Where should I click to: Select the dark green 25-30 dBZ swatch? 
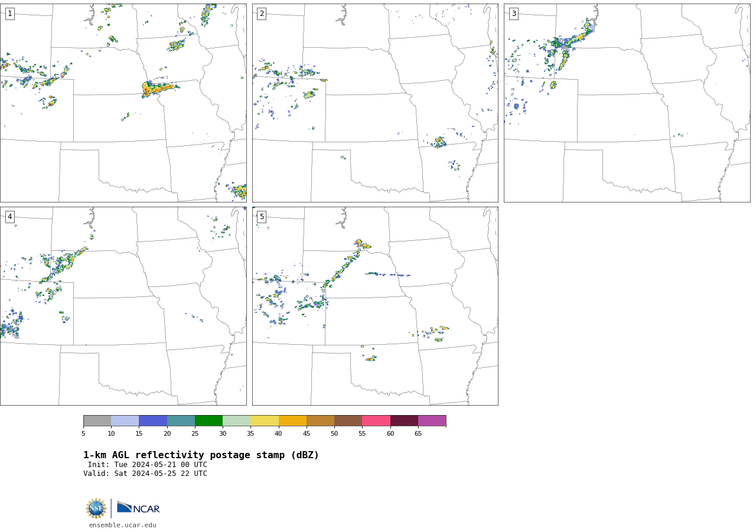(208, 421)
